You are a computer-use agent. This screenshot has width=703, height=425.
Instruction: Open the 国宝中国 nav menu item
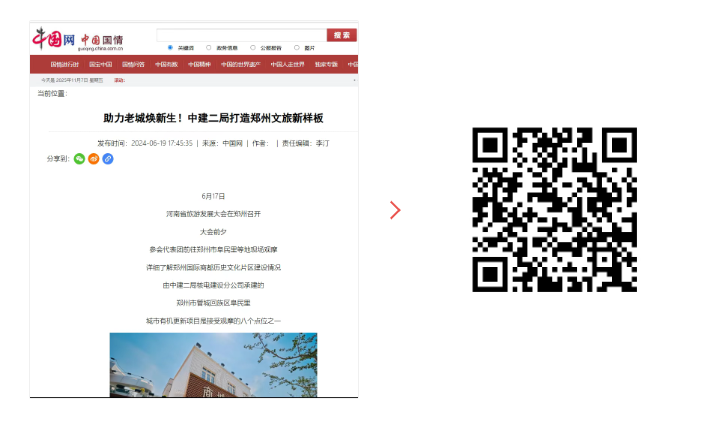point(100,64)
